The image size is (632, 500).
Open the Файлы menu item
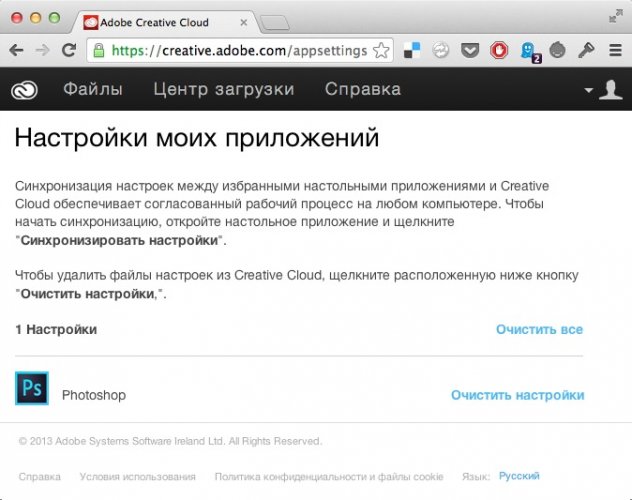point(93,89)
